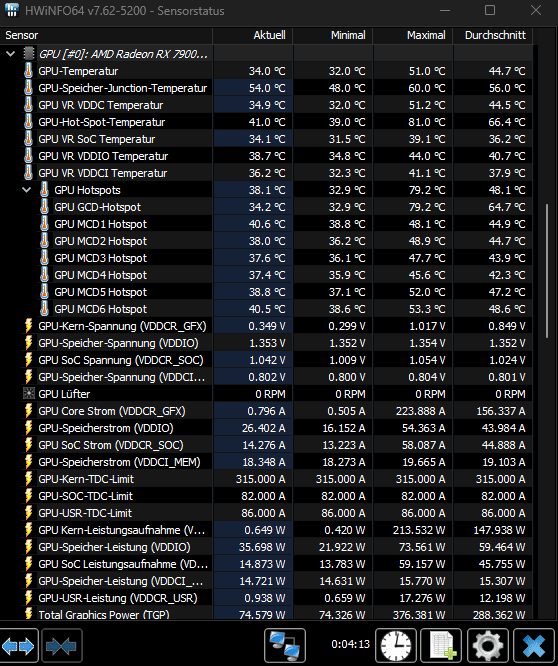558x666 pixels.
Task: Click the Aktuell column header
Action: (x=253, y=35)
